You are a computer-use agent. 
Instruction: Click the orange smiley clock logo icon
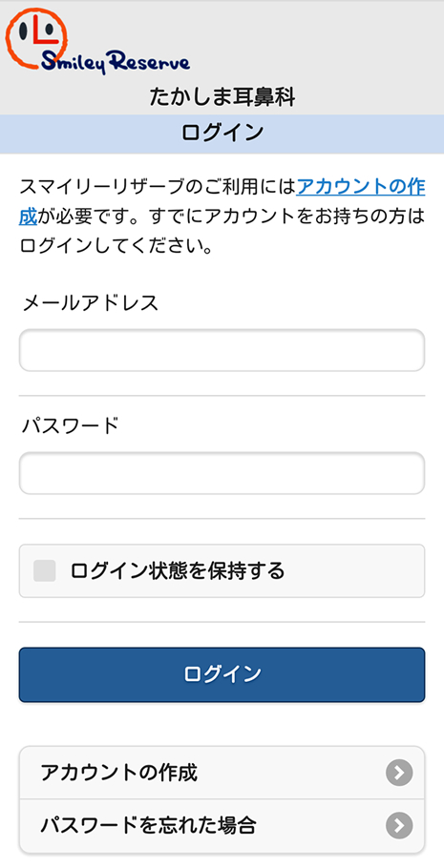pyautogui.click(x=35, y=36)
